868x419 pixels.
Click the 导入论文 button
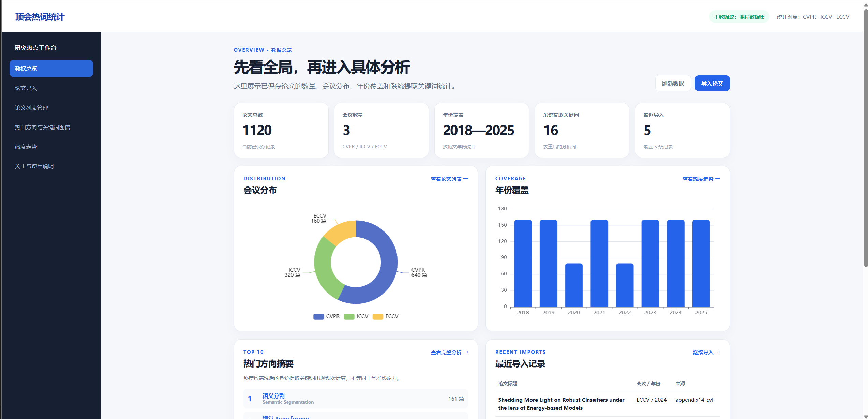[x=712, y=84]
